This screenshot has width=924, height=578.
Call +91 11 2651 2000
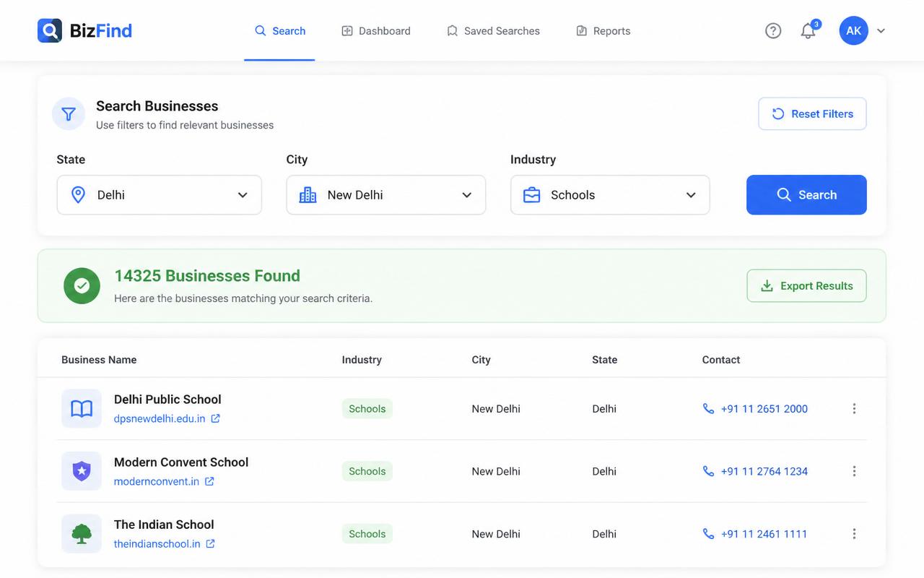click(764, 409)
